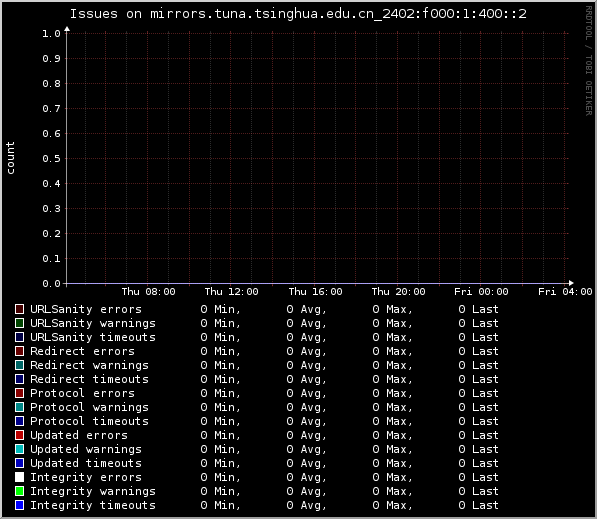Click the Thu 12:00 time axis label

(x=231, y=292)
